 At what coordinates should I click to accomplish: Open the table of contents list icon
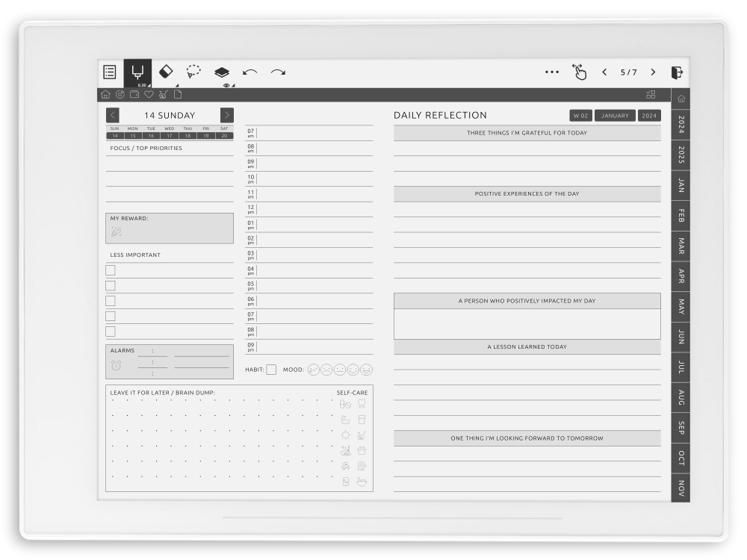click(110, 72)
